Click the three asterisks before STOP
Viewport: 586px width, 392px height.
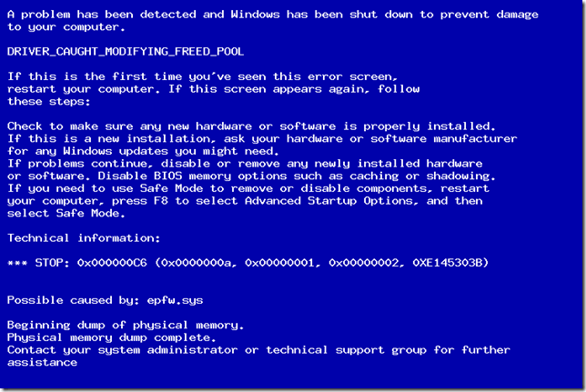click(17, 263)
